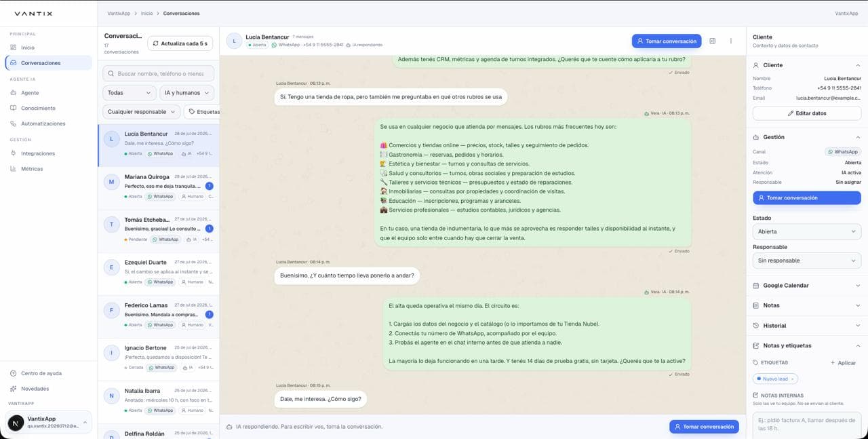
Task: Click the WhatsApp icon in chat header
Action: [x=274, y=45]
